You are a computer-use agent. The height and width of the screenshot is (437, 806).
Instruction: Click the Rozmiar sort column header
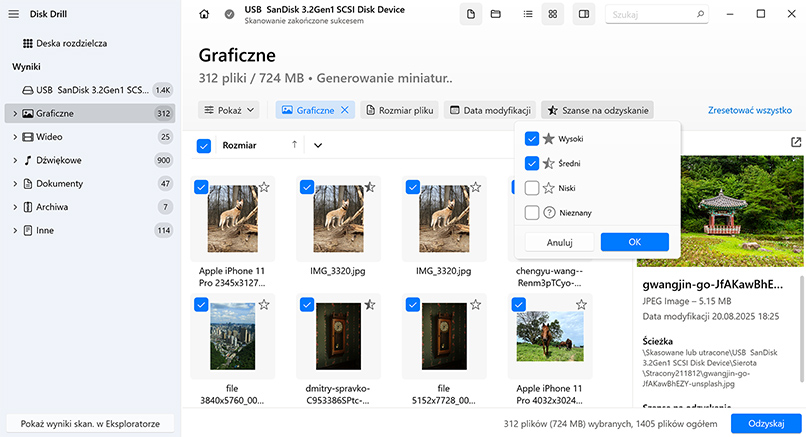point(240,145)
